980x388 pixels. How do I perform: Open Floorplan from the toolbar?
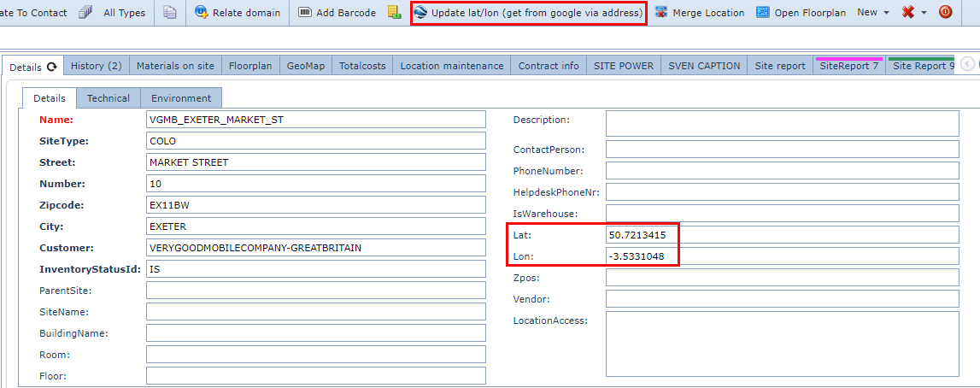tap(801, 13)
